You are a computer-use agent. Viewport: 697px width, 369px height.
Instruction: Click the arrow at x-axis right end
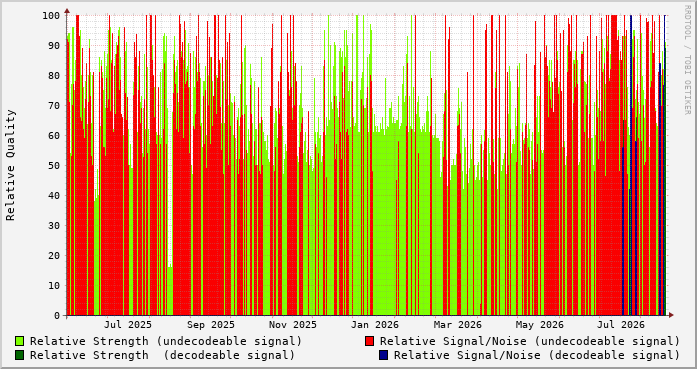click(x=671, y=315)
